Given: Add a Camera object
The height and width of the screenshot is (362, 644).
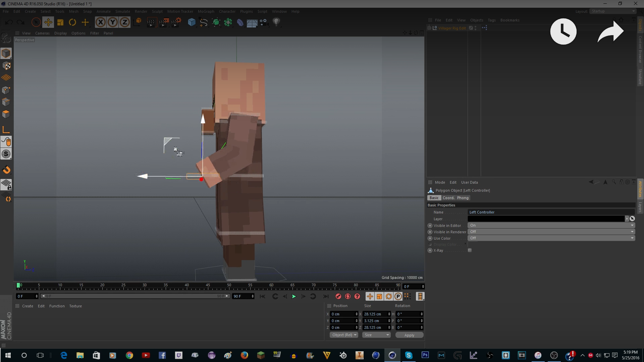Looking at the screenshot, I should click(264, 22).
